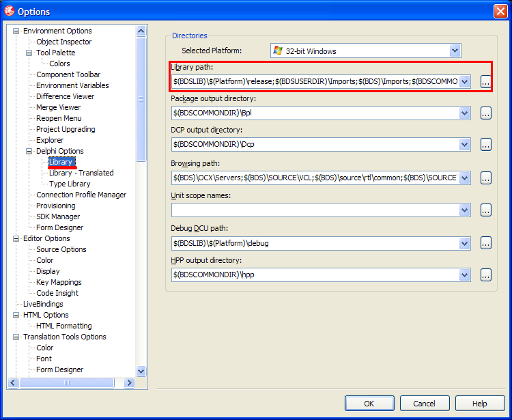Collapse the Translation Tools Options node
The image size is (512, 420).
(16, 337)
